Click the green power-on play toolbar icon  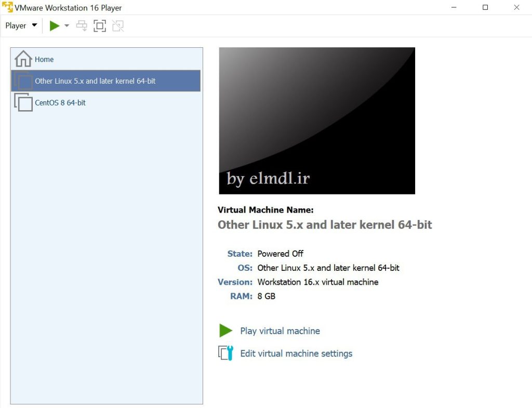(x=55, y=25)
